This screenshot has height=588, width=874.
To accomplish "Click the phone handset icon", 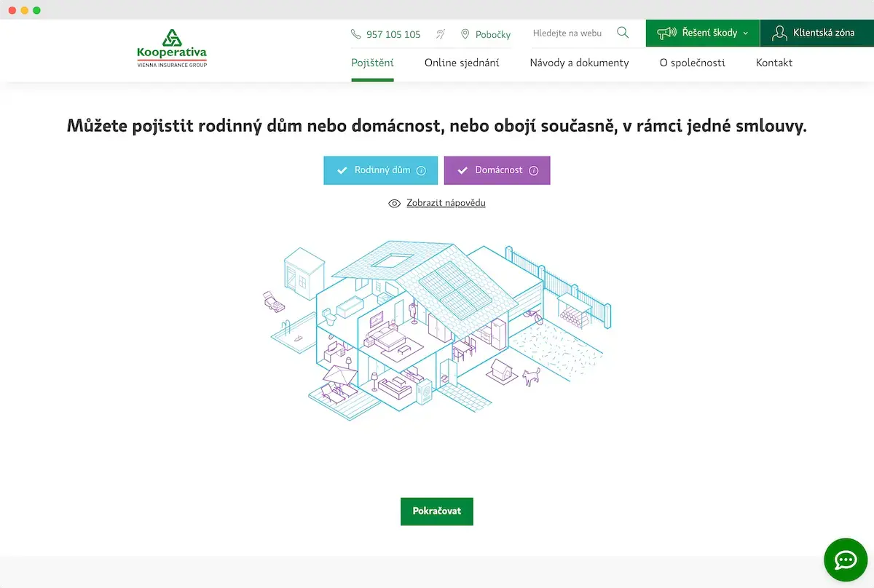I will [x=355, y=34].
